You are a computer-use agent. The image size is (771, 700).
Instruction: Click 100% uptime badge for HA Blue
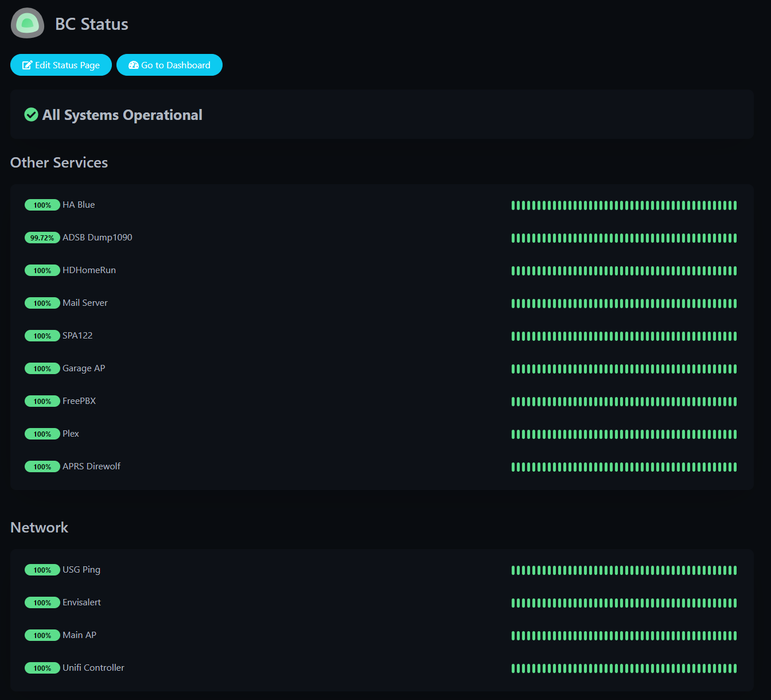tap(42, 205)
